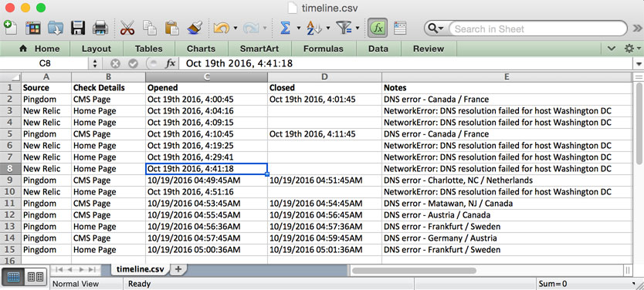Screen dimensions: 644x290
Task: Open the template gallery icon
Action: tap(33, 29)
